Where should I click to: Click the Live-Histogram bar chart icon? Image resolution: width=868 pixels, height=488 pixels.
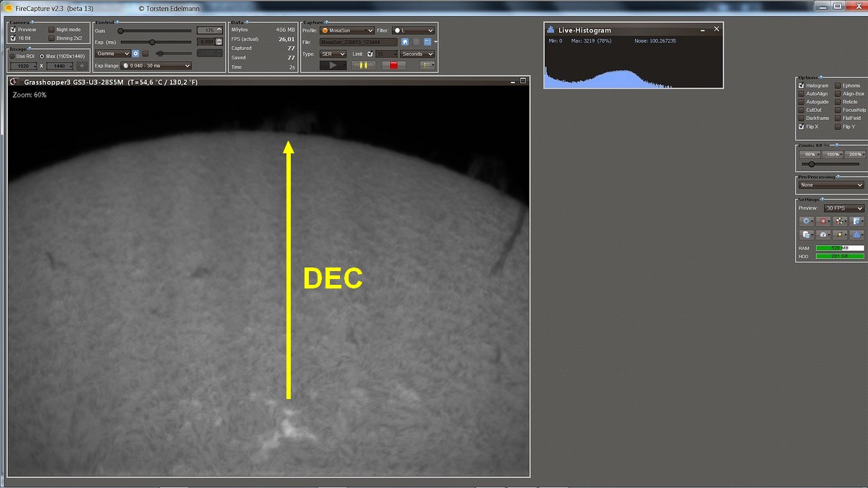550,30
